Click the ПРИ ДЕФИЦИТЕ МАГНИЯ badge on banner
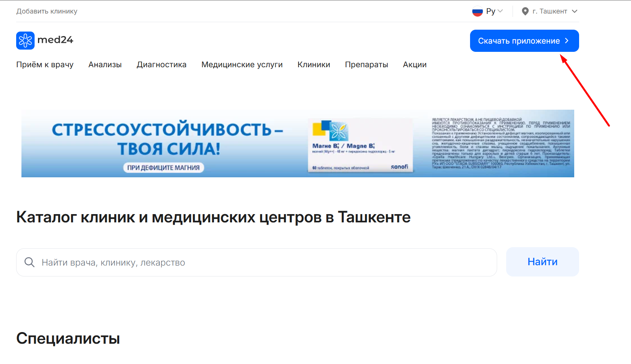Viewport: 631px width, 364px height. tap(164, 168)
